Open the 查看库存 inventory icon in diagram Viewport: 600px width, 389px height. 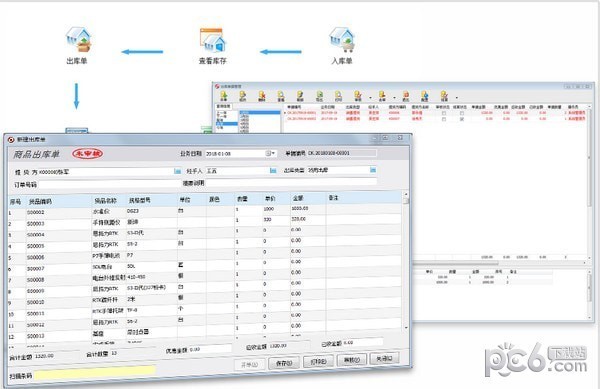click(213, 40)
